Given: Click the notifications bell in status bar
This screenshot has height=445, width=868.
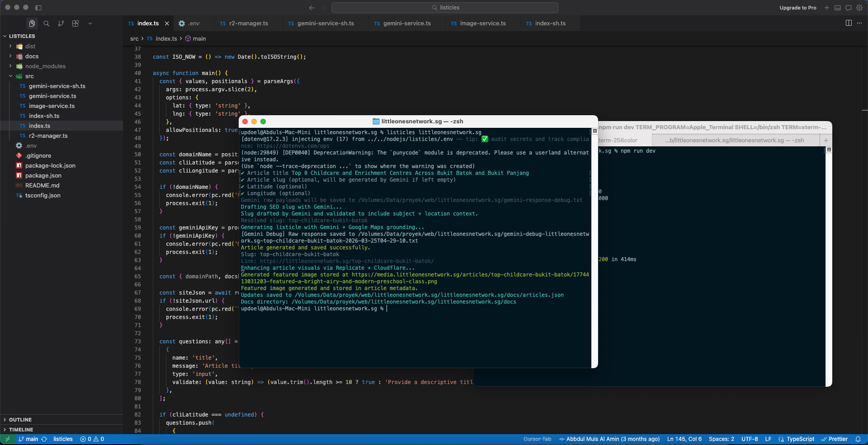Looking at the screenshot, I should (x=858, y=439).
